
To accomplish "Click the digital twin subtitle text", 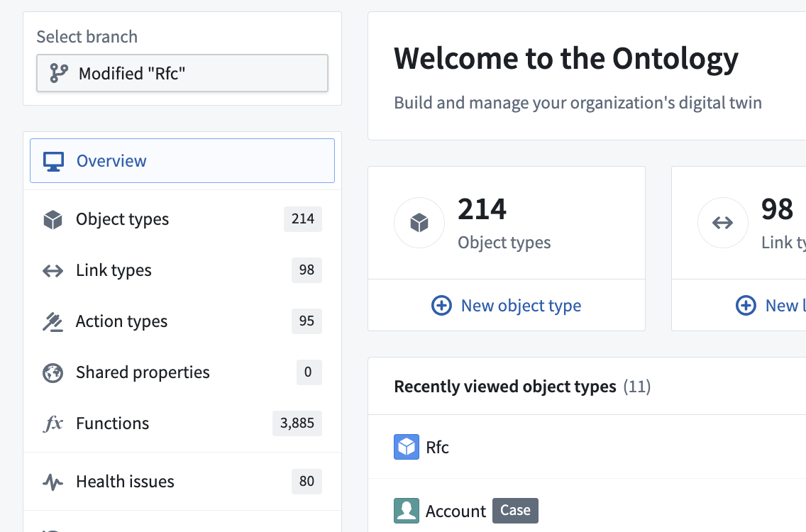I will pyautogui.click(x=578, y=103).
